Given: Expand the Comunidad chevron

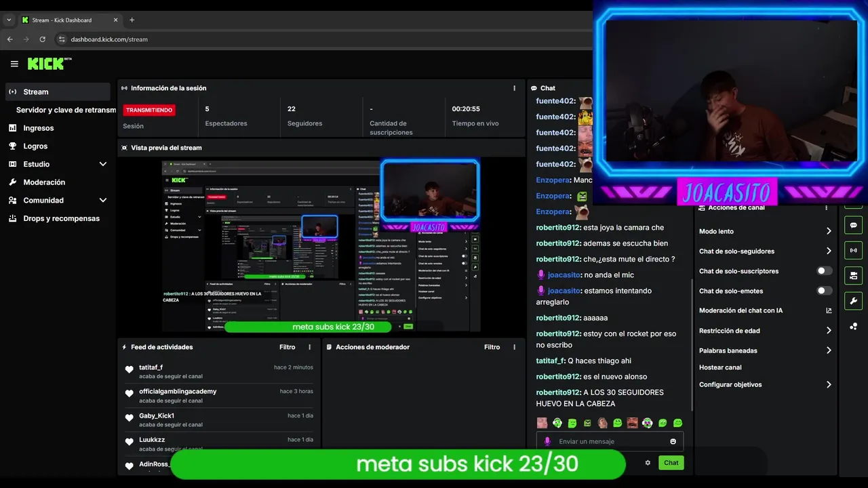Looking at the screenshot, I should (x=103, y=201).
